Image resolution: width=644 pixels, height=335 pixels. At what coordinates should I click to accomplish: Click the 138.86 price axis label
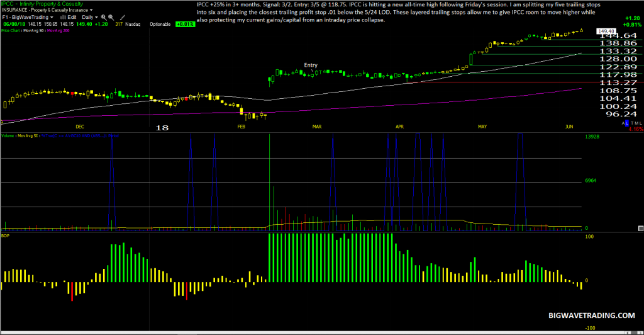click(618, 43)
